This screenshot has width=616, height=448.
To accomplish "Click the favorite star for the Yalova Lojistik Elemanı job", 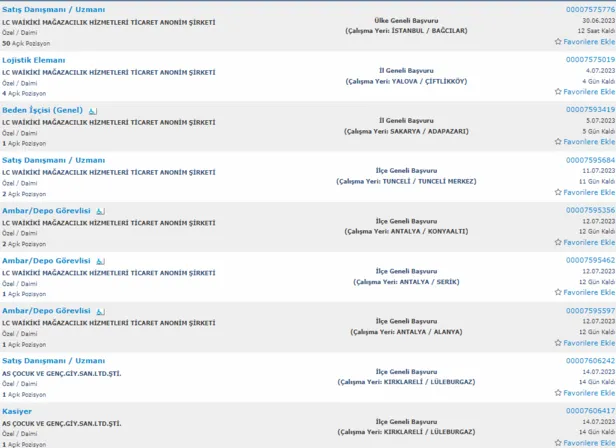I will (x=558, y=92).
